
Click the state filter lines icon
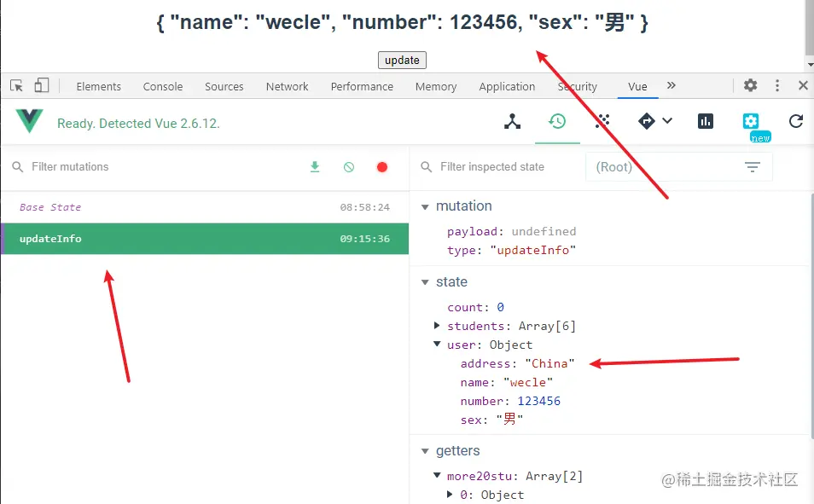coord(753,166)
